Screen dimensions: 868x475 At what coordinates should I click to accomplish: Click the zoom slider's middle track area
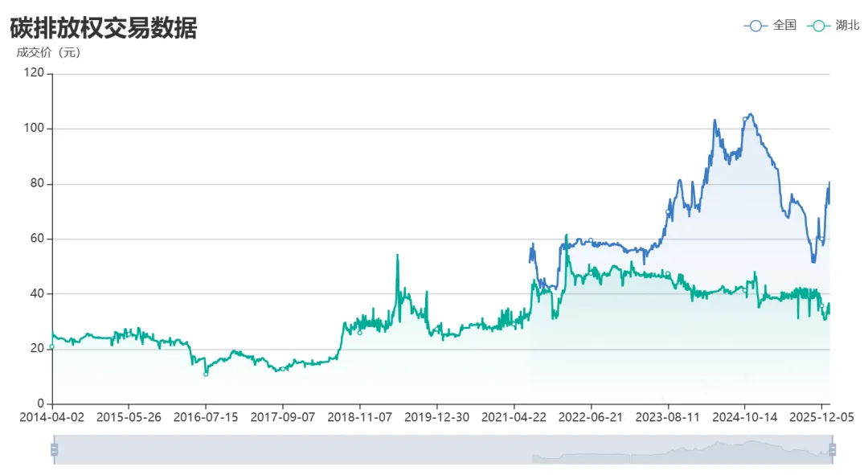coord(442,449)
